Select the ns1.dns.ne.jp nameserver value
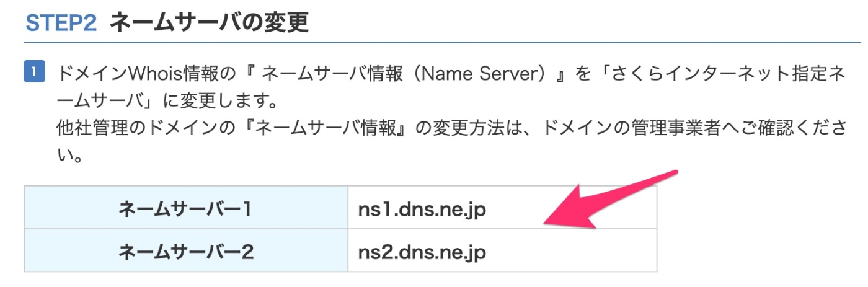This screenshot has height=287, width=868. pos(422,210)
